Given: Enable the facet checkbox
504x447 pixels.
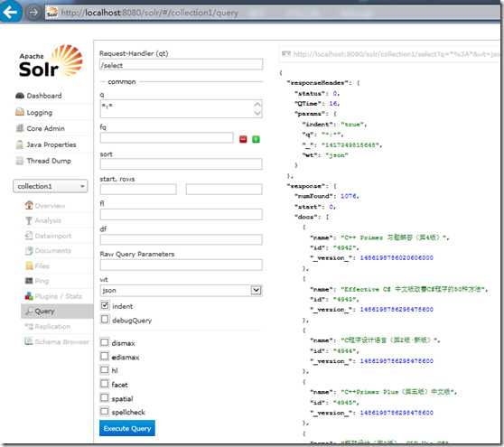Looking at the screenshot, I should [105, 384].
